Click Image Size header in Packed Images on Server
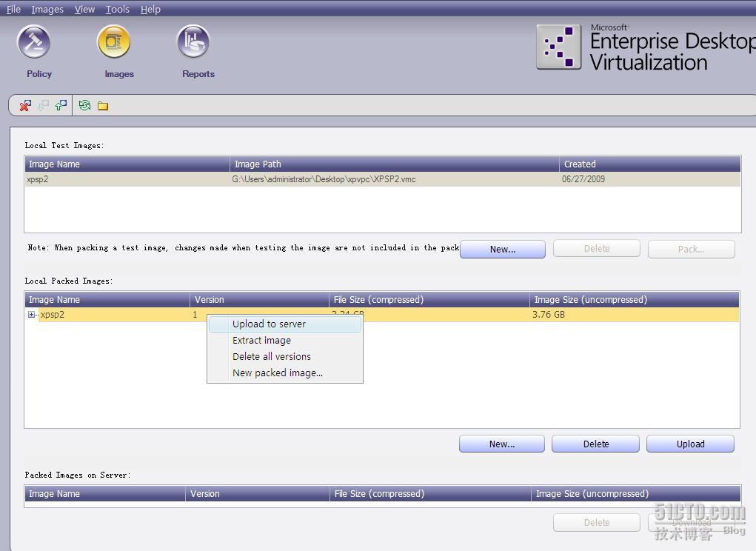 [x=636, y=494]
